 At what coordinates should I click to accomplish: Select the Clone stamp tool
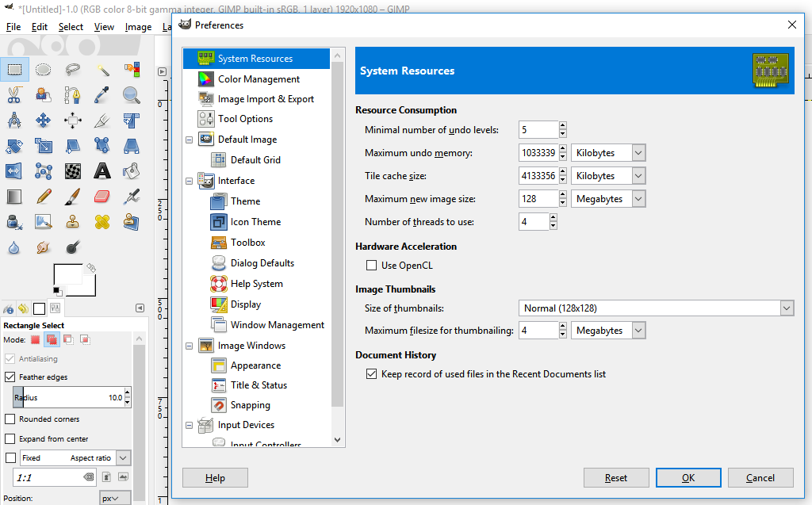(x=72, y=222)
